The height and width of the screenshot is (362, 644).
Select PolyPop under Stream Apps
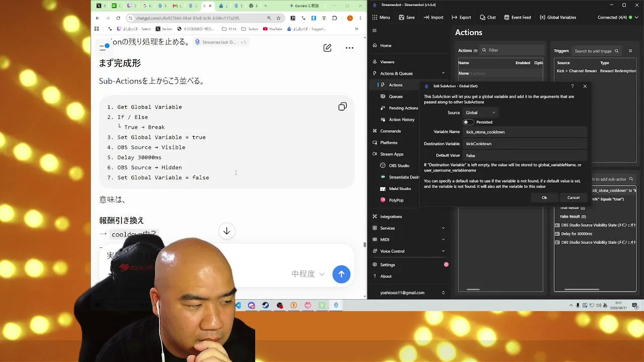click(396, 201)
